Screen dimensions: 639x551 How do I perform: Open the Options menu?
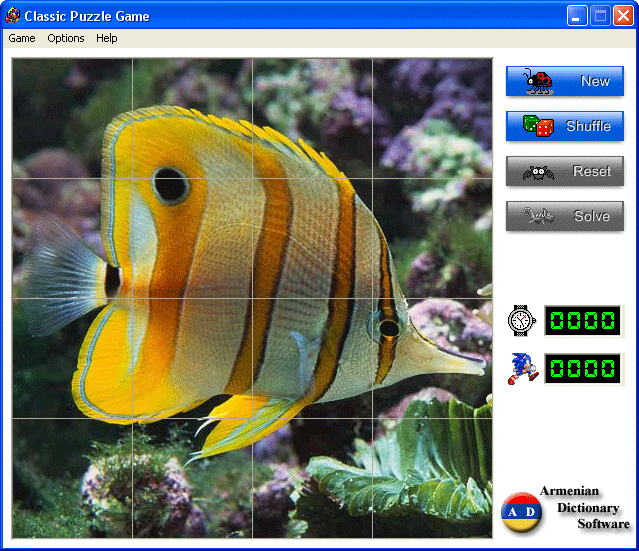coord(66,38)
